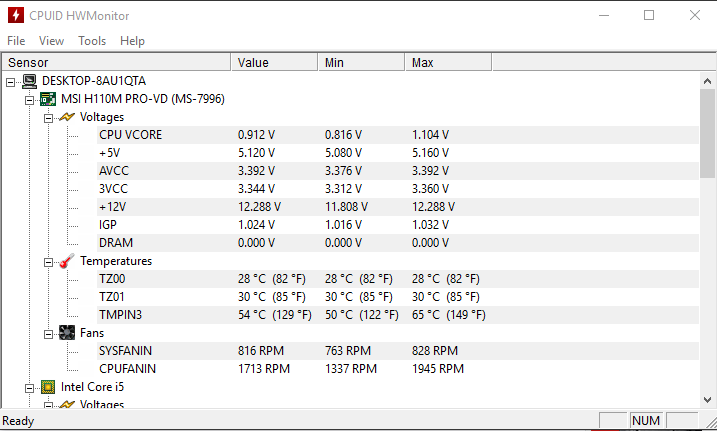Collapse the MSI H110M PRO-VD node

point(29,99)
